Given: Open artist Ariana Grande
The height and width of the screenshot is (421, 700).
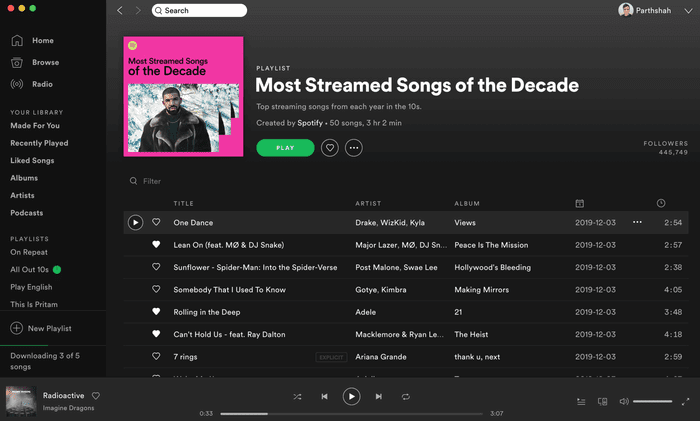Looking at the screenshot, I should point(381,357).
